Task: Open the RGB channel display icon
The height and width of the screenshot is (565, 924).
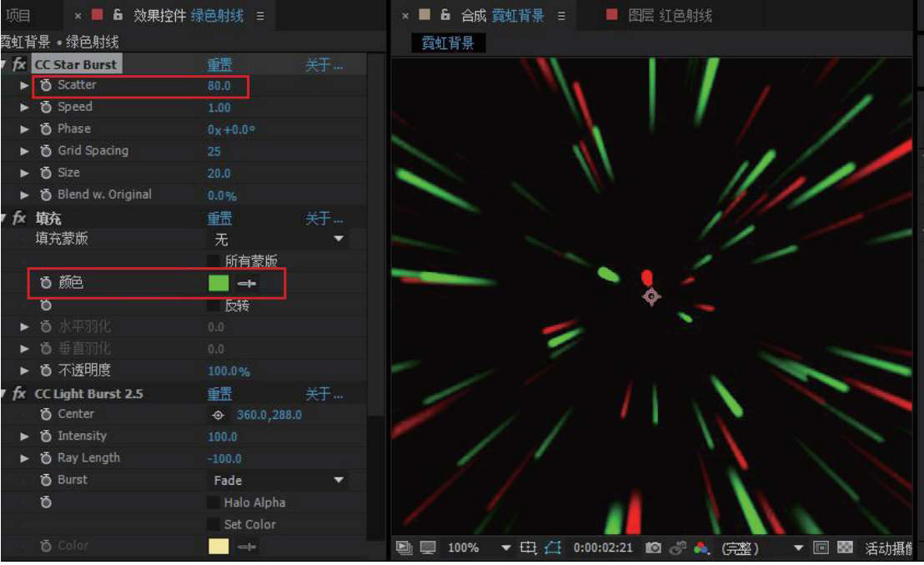Action: [701, 548]
